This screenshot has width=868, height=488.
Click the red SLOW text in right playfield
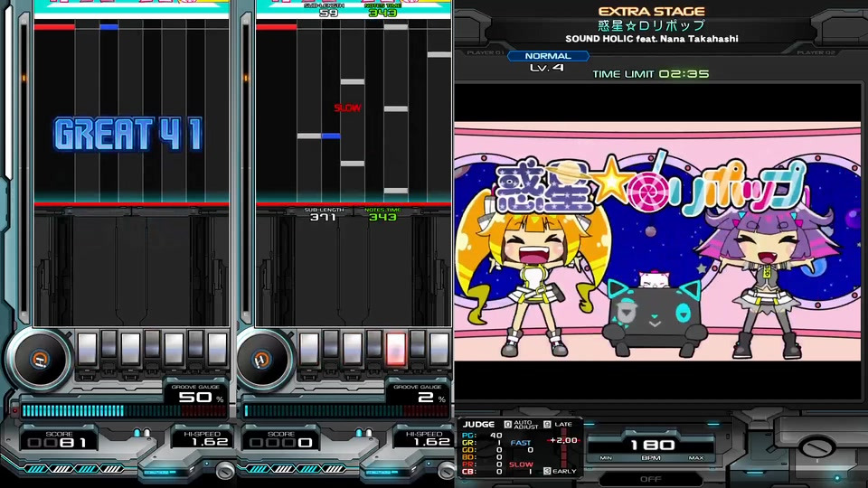347,108
